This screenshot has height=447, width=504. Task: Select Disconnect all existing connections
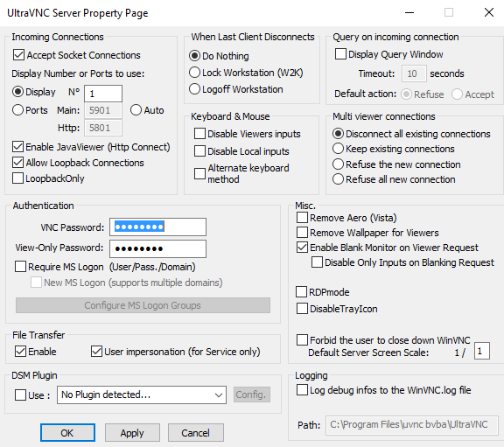(338, 133)
